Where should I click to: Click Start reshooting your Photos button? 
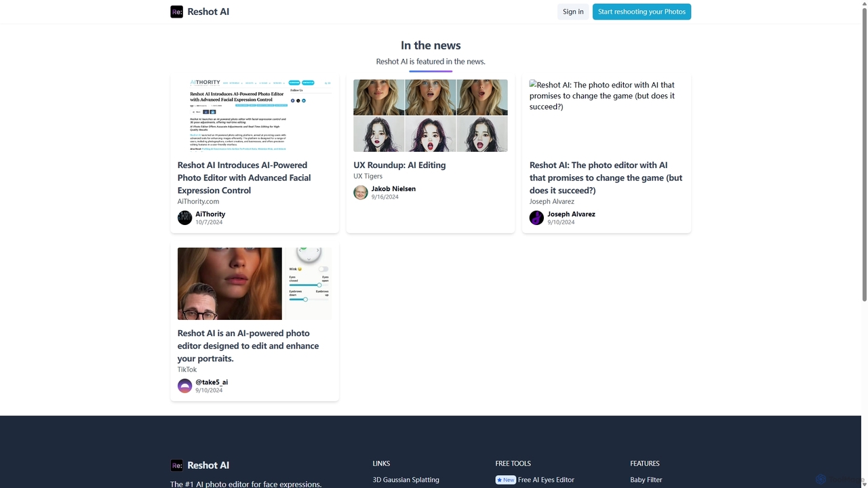[x=642, y=12]
